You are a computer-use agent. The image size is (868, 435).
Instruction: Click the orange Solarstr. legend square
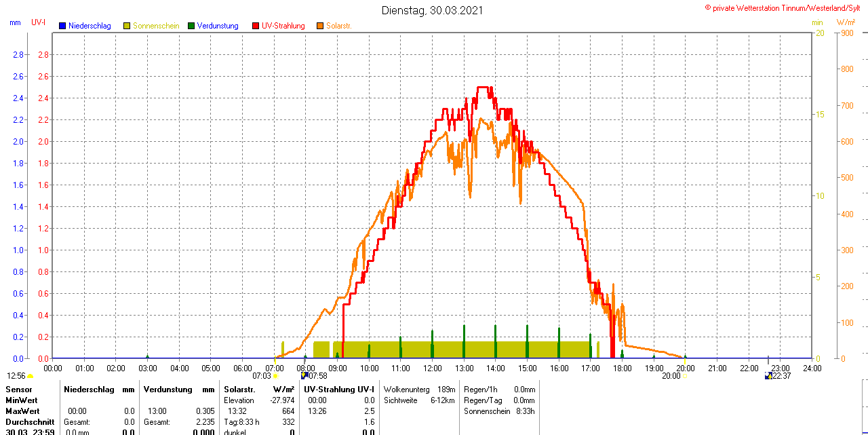[x=319, y=26]
